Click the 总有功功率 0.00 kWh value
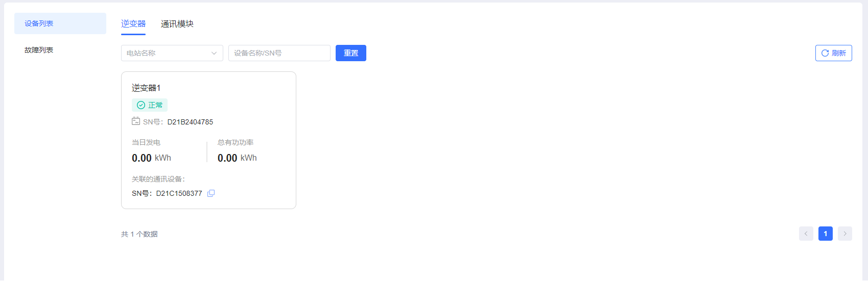 coord(237,158)
